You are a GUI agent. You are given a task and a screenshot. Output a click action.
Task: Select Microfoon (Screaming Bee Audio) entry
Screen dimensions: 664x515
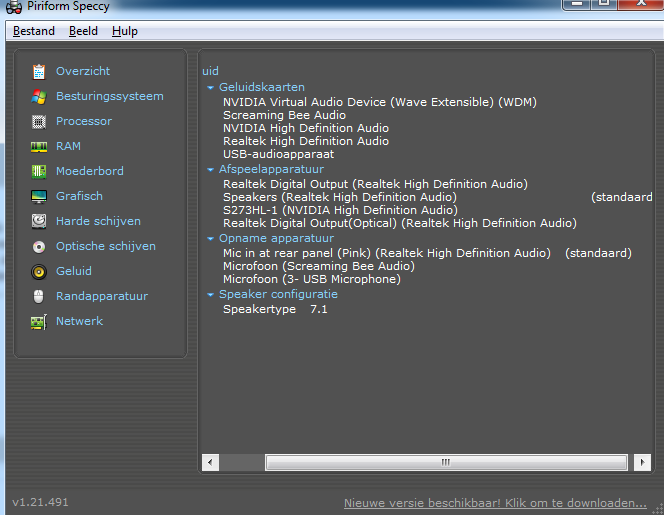coord(319,266)
